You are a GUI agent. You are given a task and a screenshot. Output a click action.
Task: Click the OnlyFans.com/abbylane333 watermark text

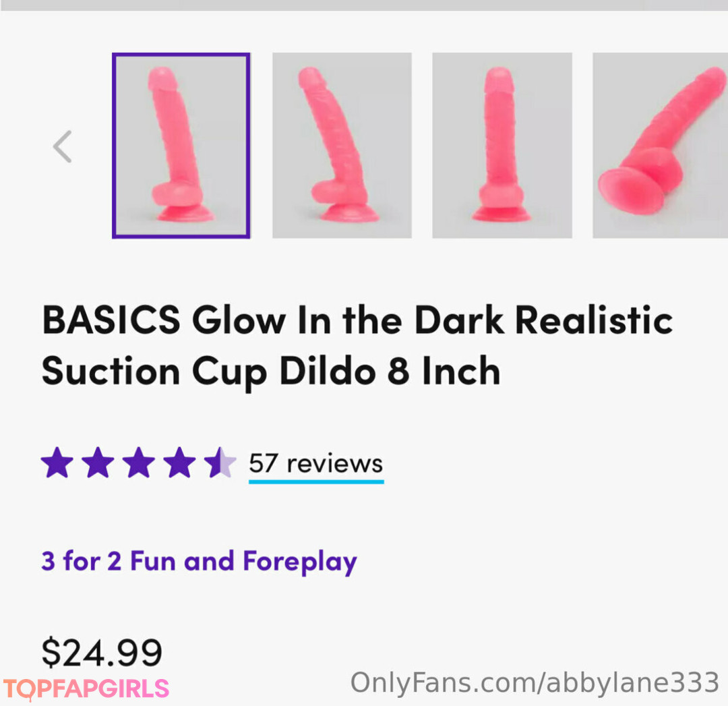pos(535,684)
